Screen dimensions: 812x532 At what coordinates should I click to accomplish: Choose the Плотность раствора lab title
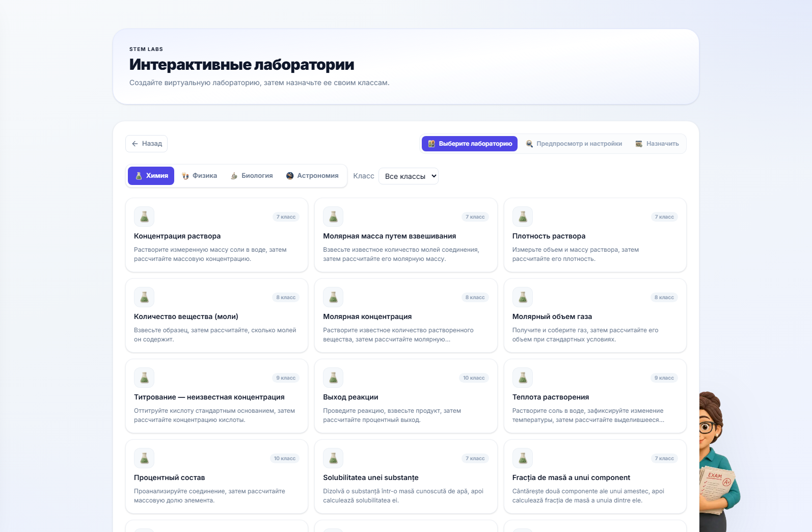[549, 236]
